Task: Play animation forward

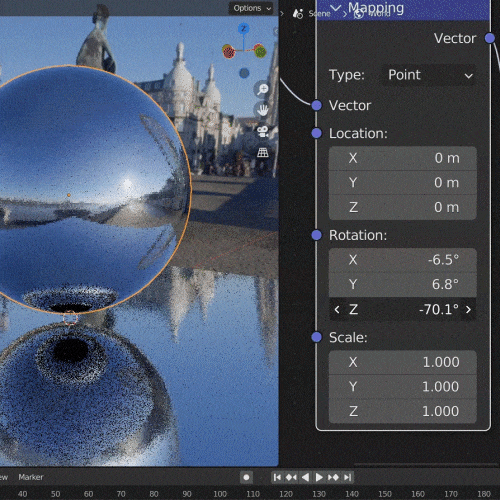Action: click(x=319, y=477)
